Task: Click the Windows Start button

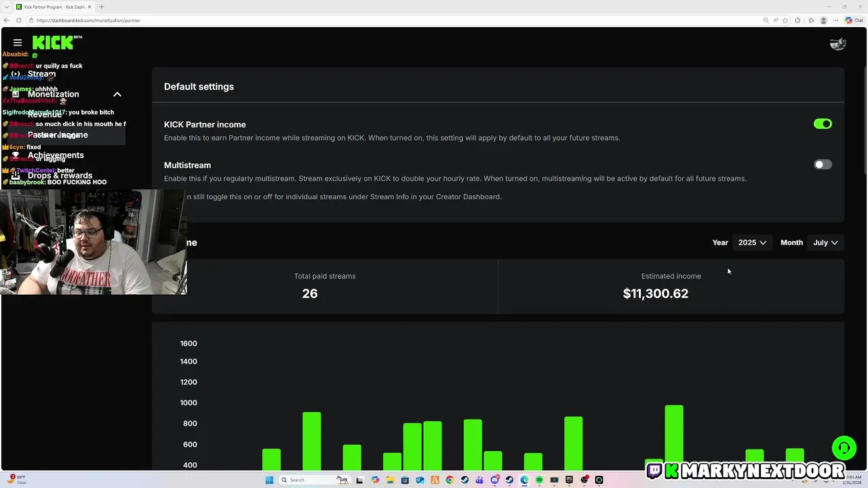Action: (x=269, y=480)
